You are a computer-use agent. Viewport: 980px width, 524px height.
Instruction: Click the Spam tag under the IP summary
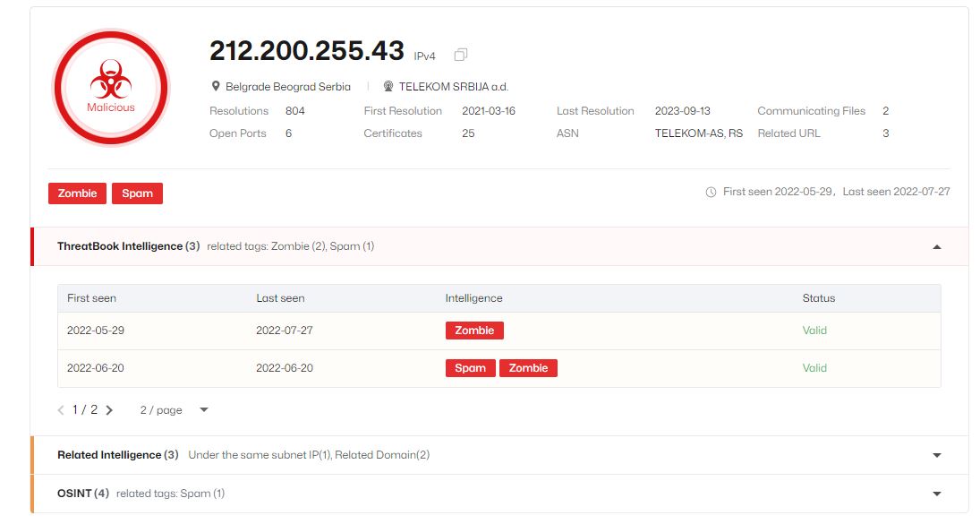tap(138, 193)
